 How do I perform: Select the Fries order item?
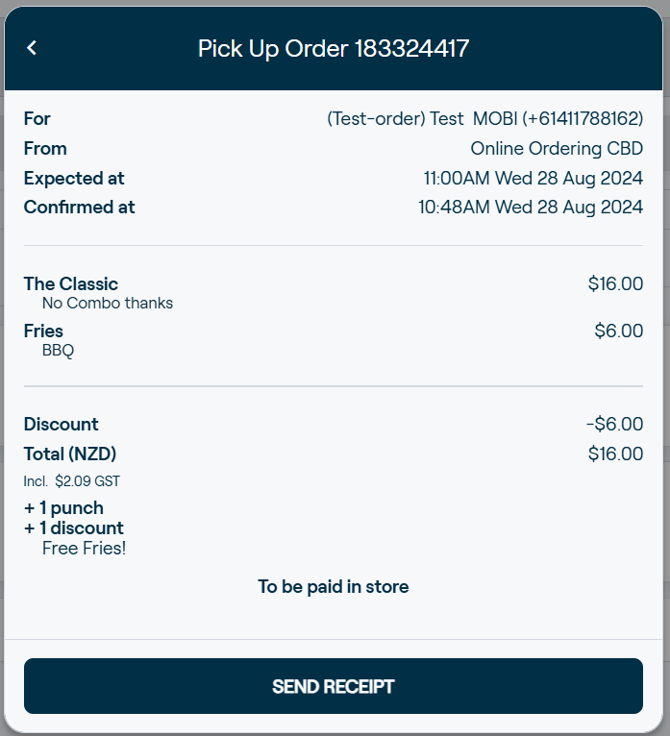44,331
